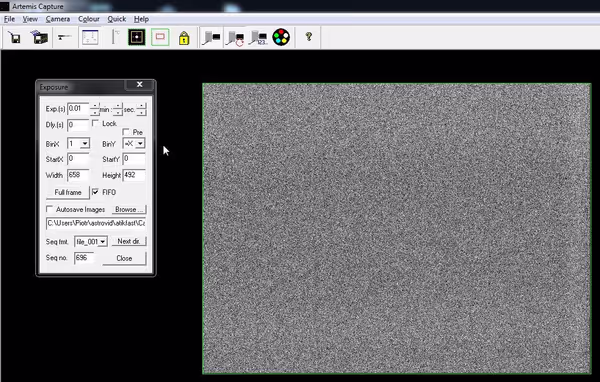
Task: Click the Full frame button
Action: tap(68, 192)
